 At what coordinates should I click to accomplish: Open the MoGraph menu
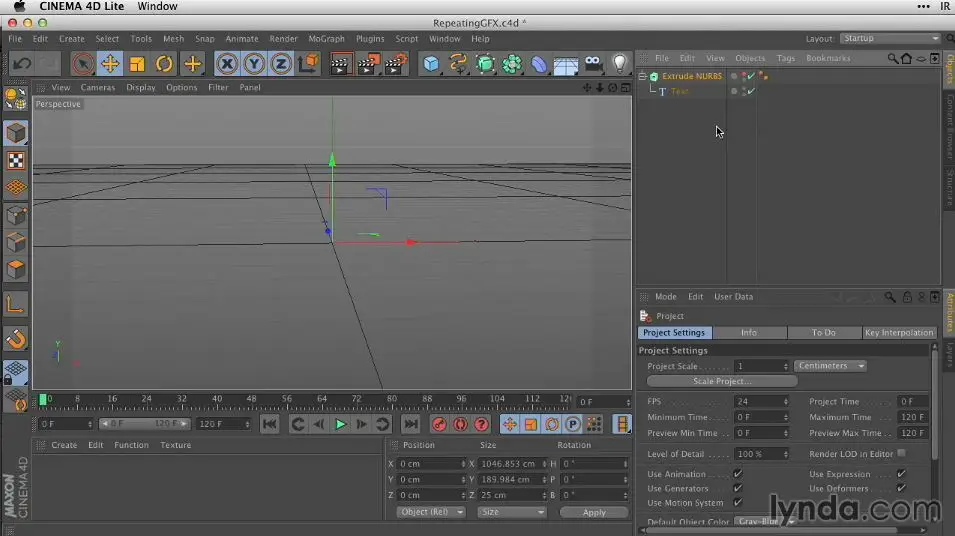click(326, 38)
